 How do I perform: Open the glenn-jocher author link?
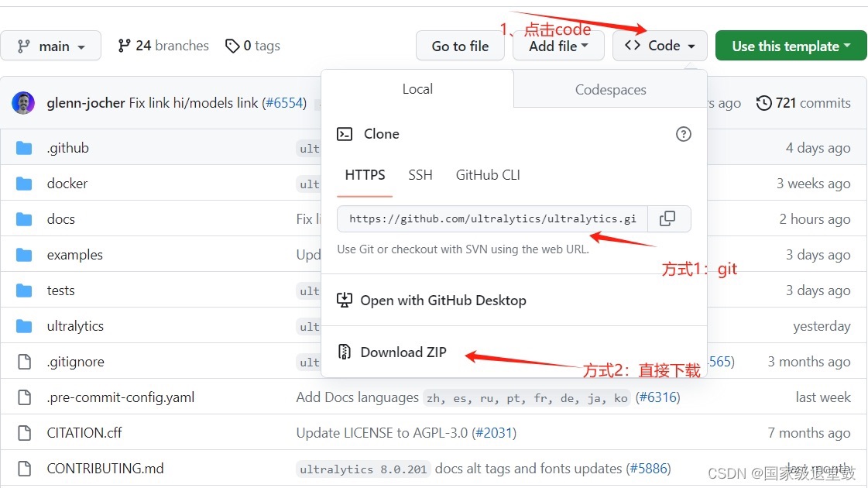(x=86, y=103)
